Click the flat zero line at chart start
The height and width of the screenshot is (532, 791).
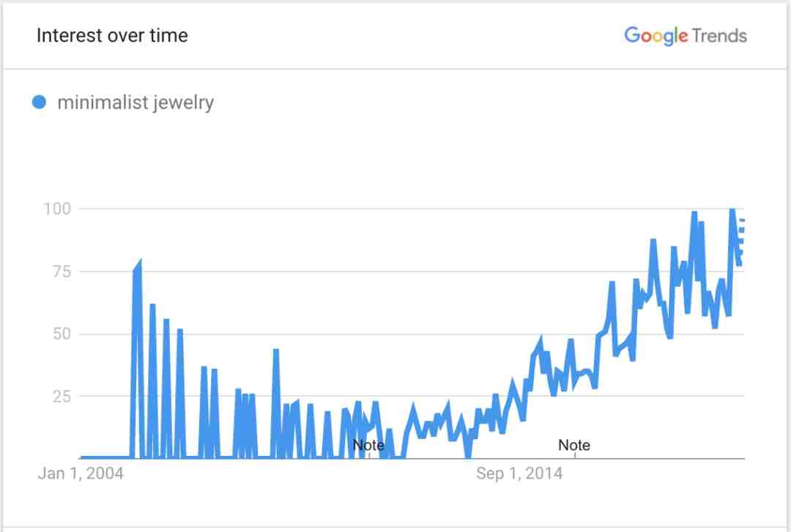pos(106,457)
